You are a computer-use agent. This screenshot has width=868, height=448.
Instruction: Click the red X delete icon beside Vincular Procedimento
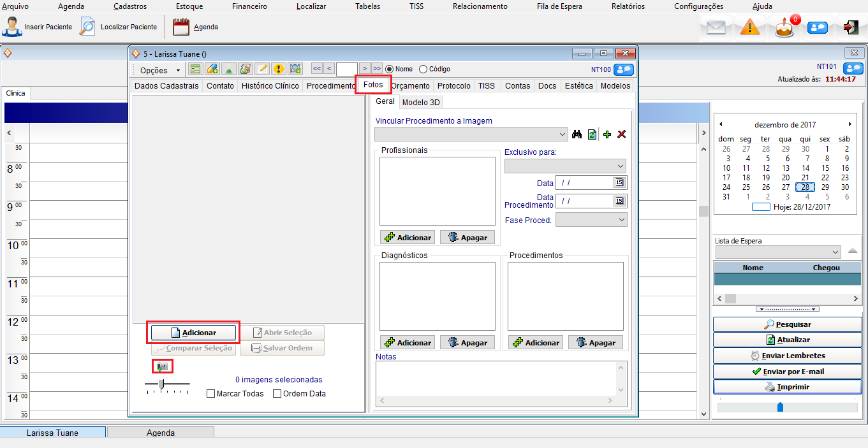tap(622, 134)
